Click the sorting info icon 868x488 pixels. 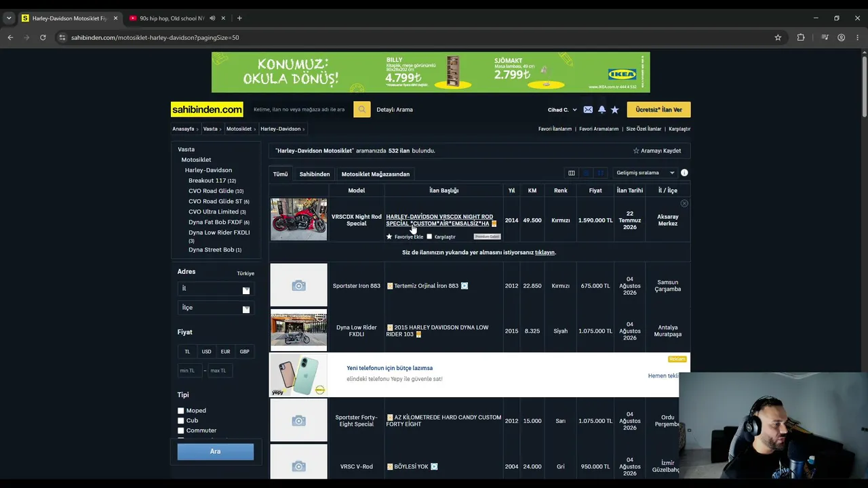coord(684,173)
